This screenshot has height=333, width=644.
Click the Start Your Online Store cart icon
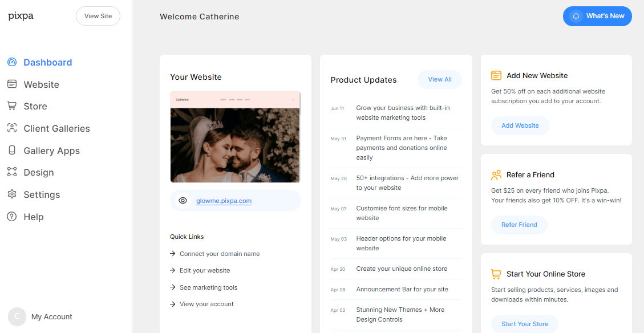click(x=496, y=274)
